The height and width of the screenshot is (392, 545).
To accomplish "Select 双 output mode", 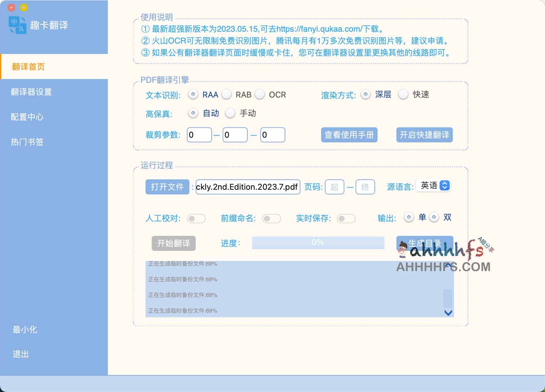I will [434, 217].
